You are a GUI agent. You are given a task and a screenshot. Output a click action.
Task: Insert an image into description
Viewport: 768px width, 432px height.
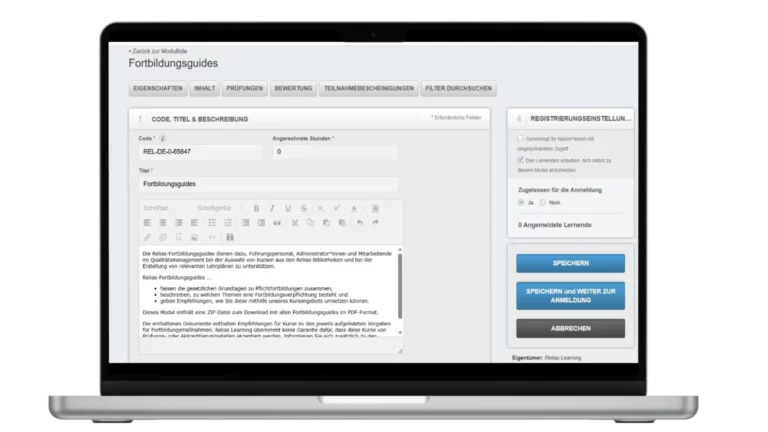pyautogui.click(x=194, y=237)
